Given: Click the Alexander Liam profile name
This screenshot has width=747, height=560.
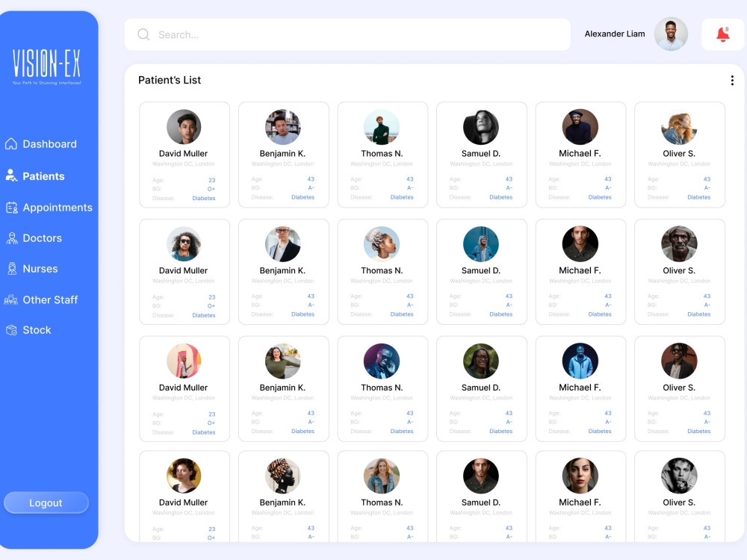Looking at the screenshot, I should point(615,34).
